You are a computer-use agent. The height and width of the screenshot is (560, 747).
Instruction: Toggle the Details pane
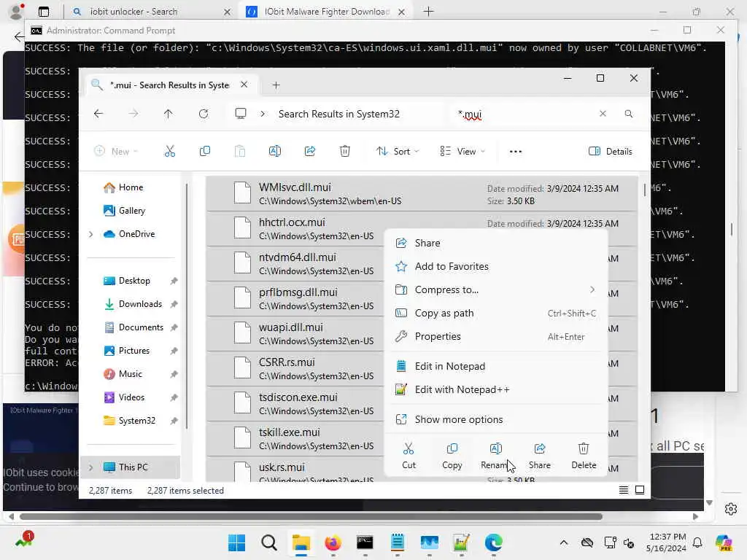[x=611, y=152]
